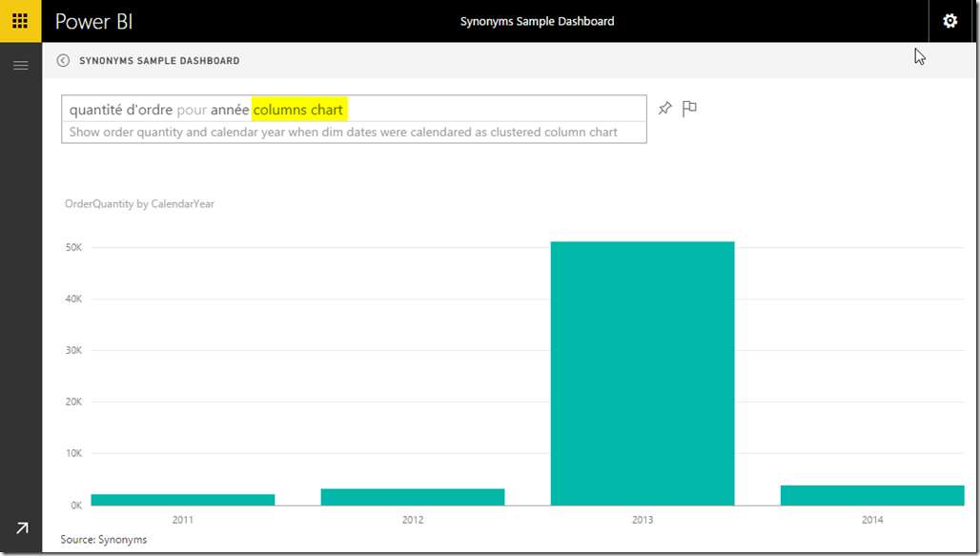Select the 2011 column bar

(182, 500)
